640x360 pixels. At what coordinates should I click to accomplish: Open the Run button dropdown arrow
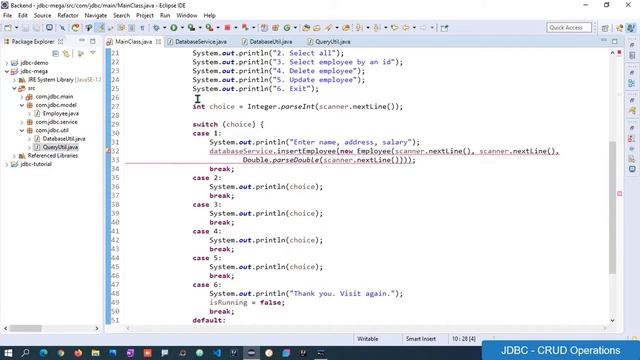coord(182,28)
